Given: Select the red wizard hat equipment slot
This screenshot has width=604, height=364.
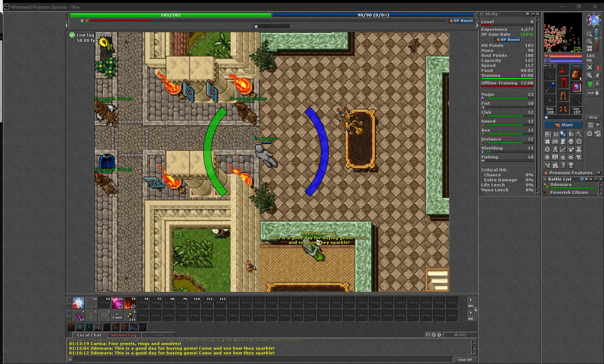Looking at the screenshot, I should tap(563, 70).
